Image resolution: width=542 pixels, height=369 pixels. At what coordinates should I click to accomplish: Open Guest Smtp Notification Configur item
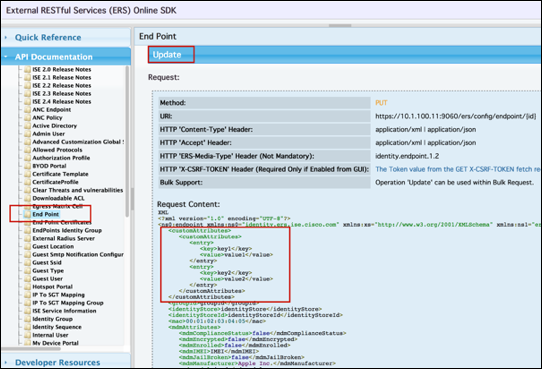78,255
